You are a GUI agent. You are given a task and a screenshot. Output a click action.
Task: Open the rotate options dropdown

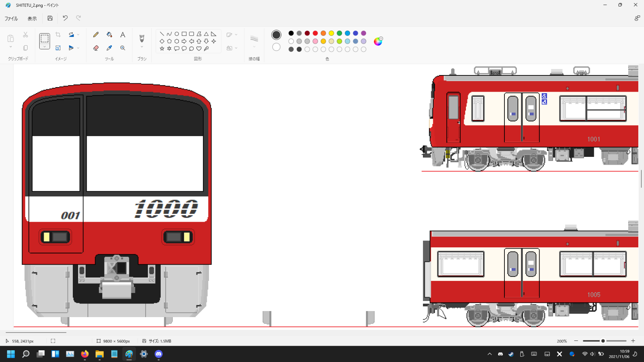click(78, 35)
